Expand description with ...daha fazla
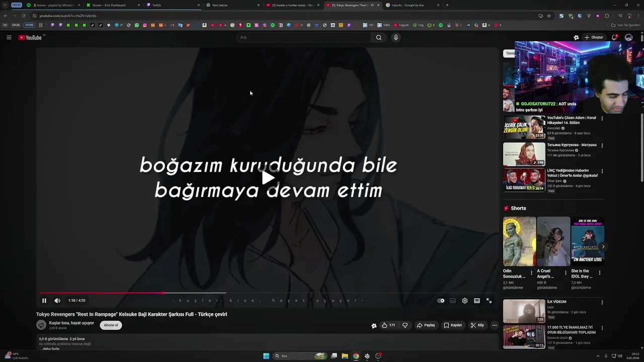 (x=50, y=348)
